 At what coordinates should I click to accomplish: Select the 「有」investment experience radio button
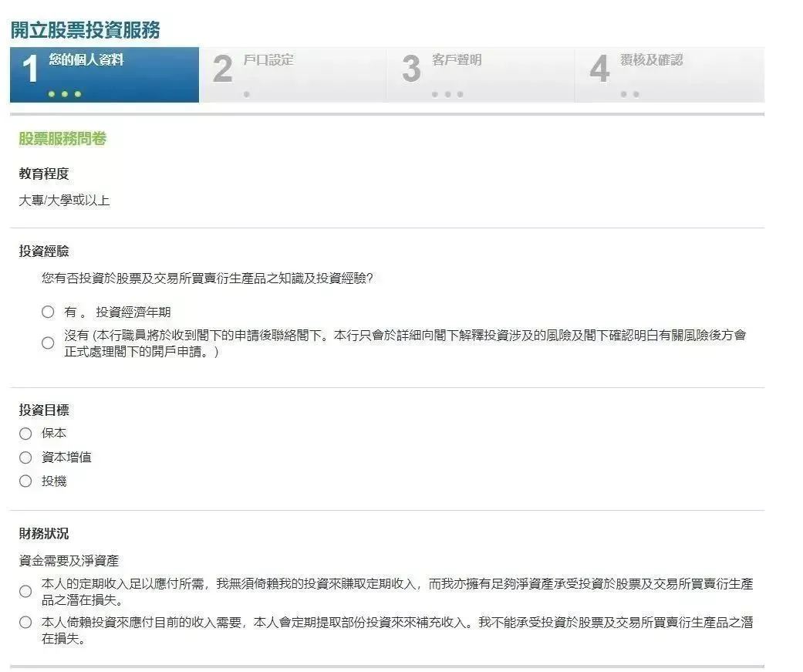point(47,312)
